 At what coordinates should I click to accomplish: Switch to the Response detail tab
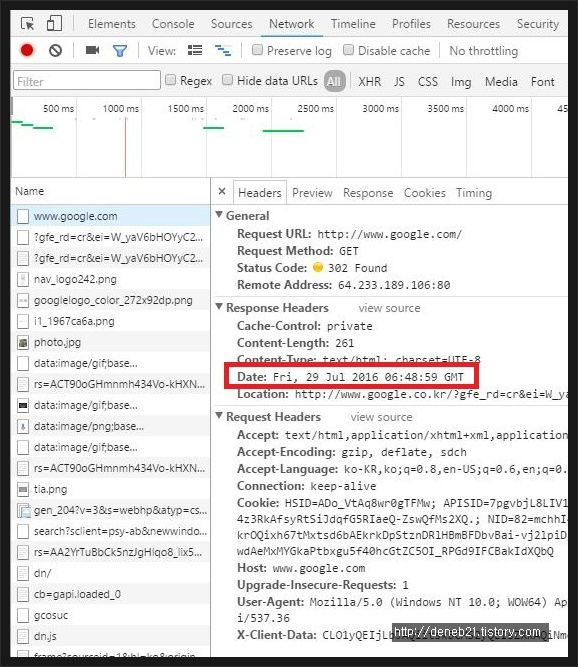368,193
